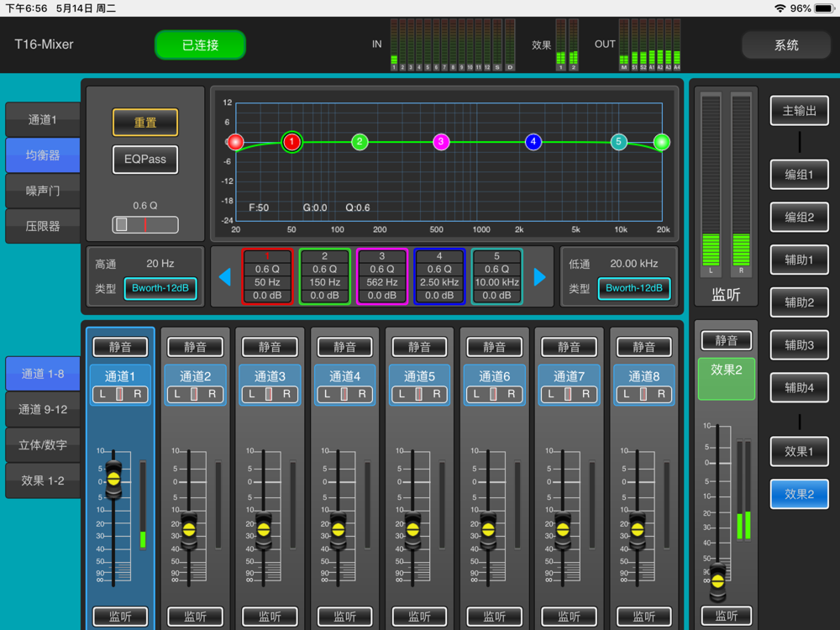
Task: Toggle 监听 on the 效果2 strip
Action: click(727, 616)
